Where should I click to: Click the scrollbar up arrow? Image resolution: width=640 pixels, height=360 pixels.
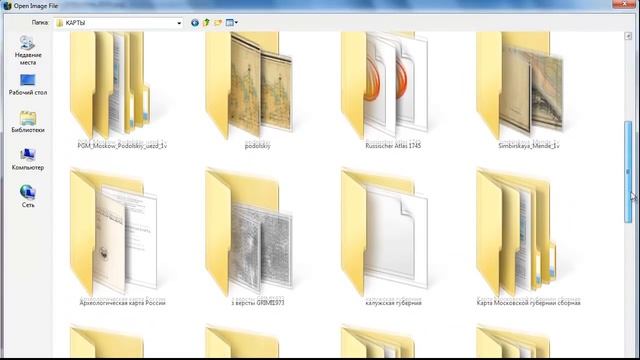click(628, 36)
